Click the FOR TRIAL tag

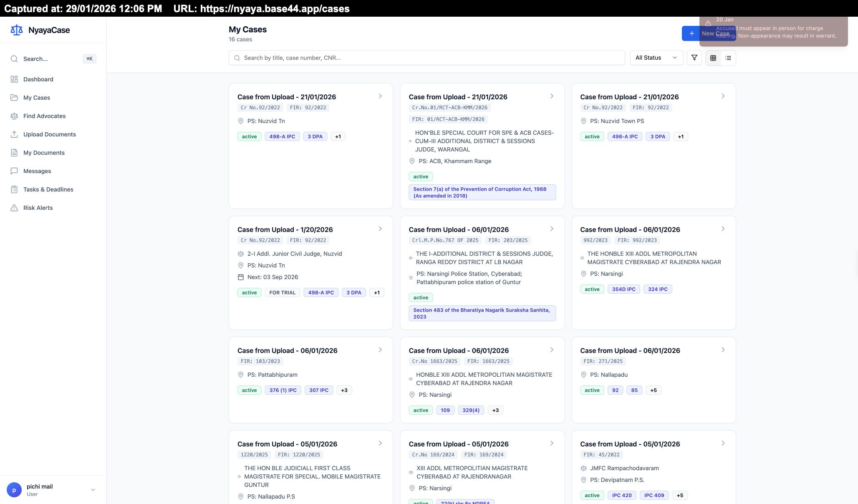pos(283,292)
